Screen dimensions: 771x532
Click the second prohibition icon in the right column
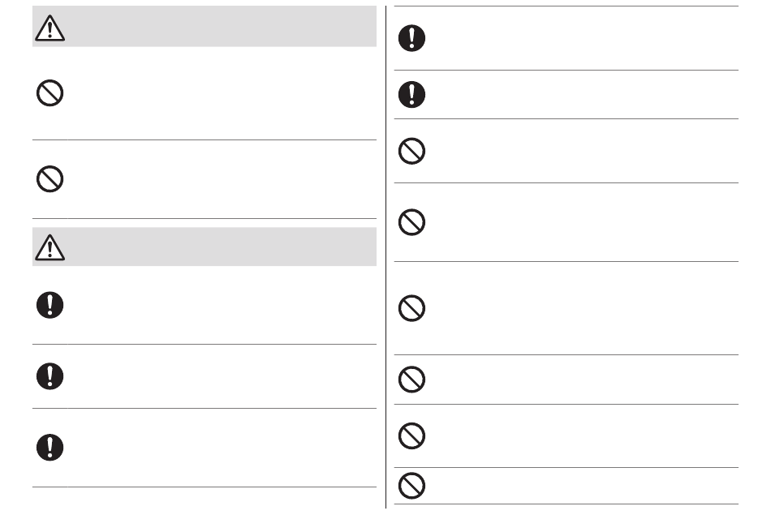point(411,222)
